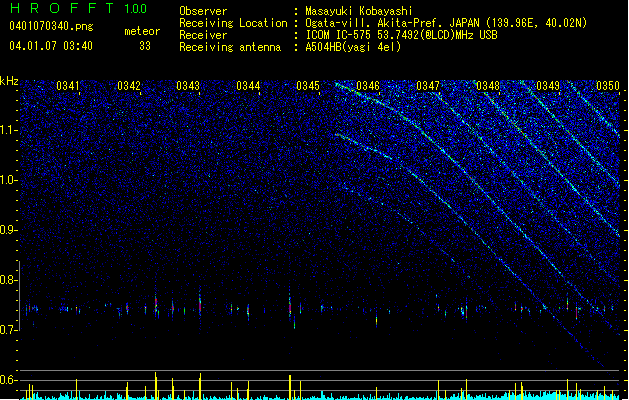Click the 1.1 kHz axis tick label
Viewport: 629px width, 400px height.
(8, 130)
